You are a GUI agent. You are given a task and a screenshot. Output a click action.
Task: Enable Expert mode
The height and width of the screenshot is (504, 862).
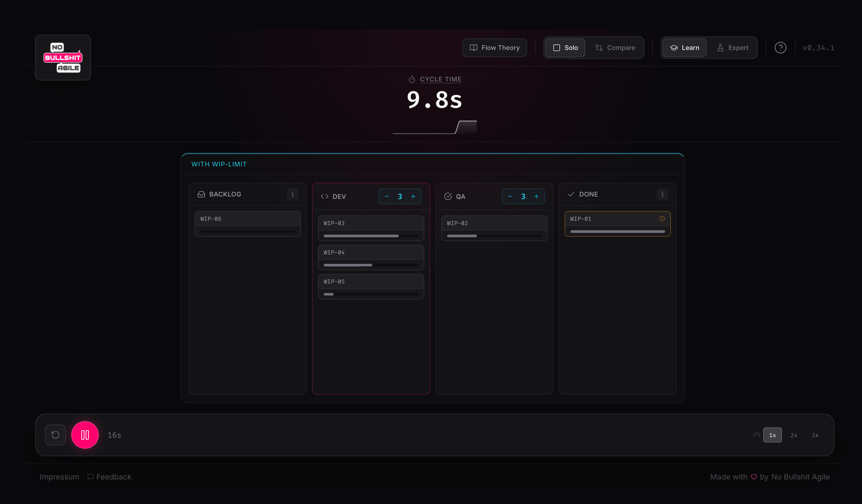(x=732, y=48)
